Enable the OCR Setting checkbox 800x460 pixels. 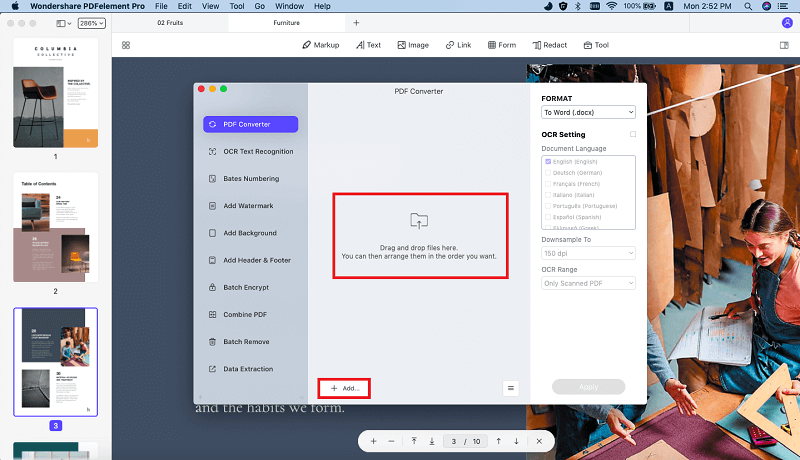coord(633,134)
